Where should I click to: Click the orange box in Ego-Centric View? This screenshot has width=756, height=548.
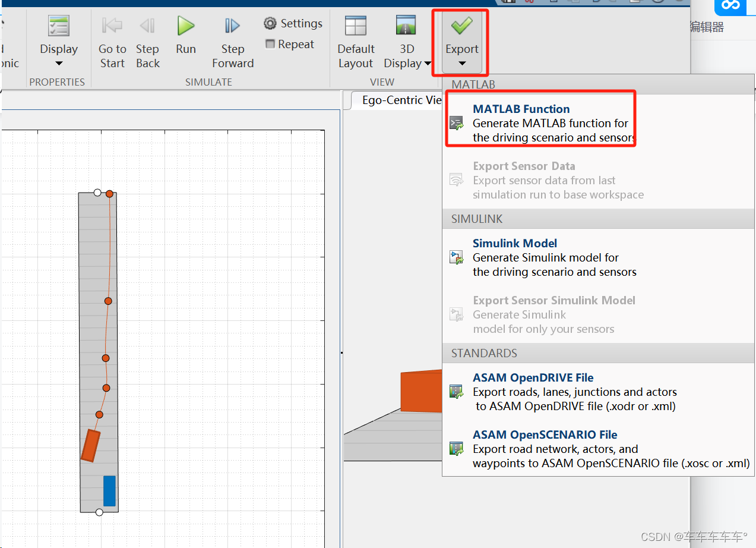tap(421, 391)
